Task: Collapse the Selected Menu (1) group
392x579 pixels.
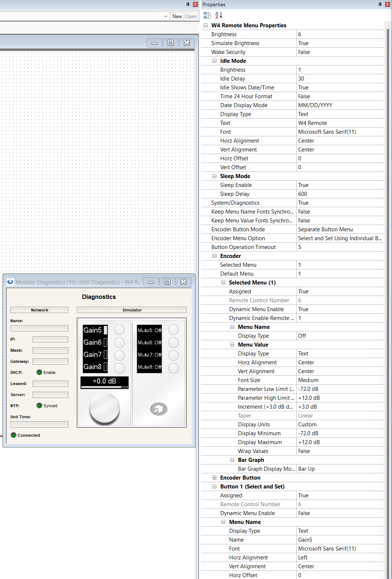Action: point(223,283)
